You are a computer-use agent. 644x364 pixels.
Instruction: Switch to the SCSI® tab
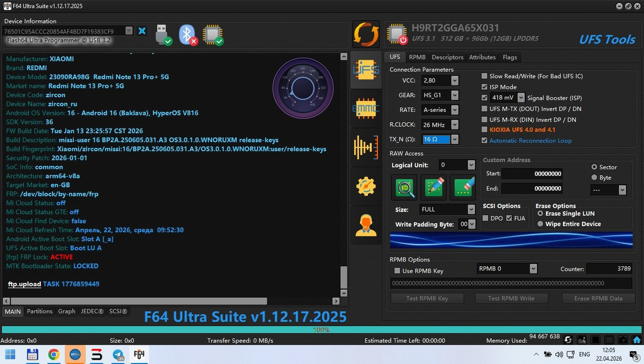(x=118, y=312)
